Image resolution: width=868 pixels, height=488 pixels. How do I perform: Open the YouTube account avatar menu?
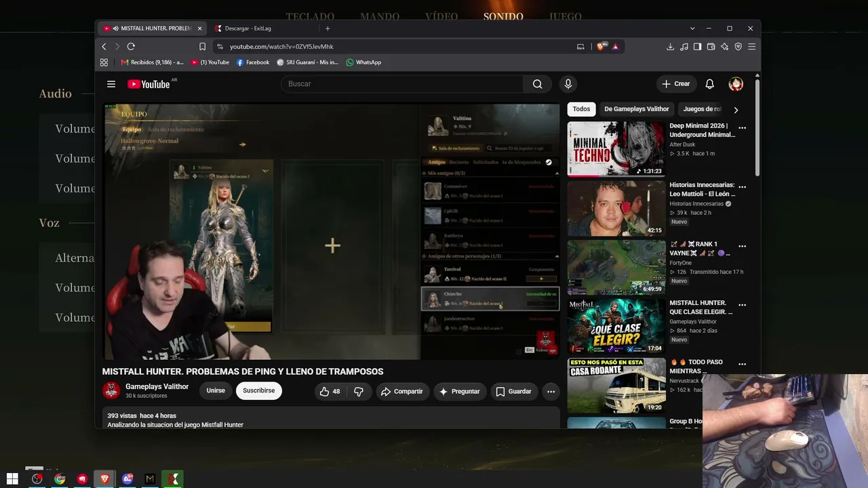coord(736,84)
